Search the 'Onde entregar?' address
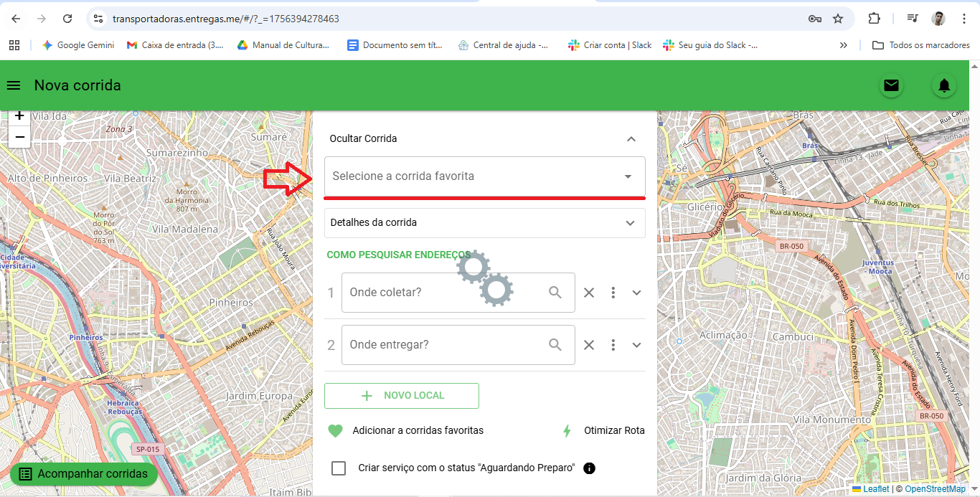This screenshot has width=980, height=497. (555, 345)
